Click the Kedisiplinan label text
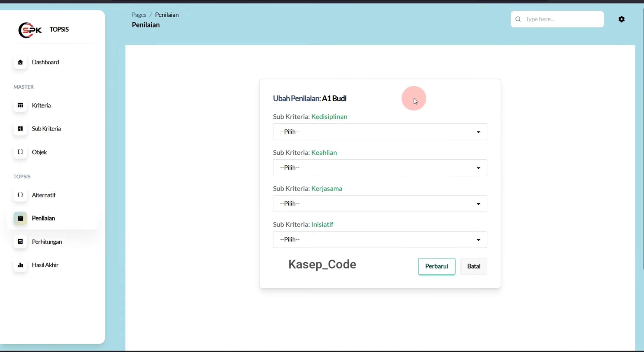The height and width of the screenshot is (352, 644). 329,116
